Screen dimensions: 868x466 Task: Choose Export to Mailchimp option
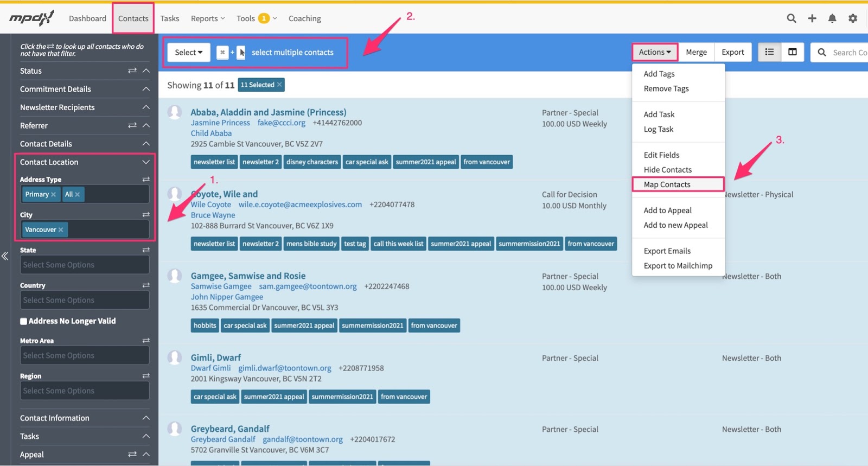[x=678, y=266]
